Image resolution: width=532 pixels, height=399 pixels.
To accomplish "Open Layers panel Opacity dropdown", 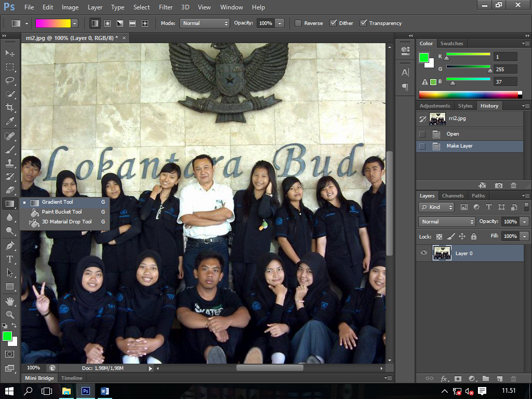I will tap(525, 221).
